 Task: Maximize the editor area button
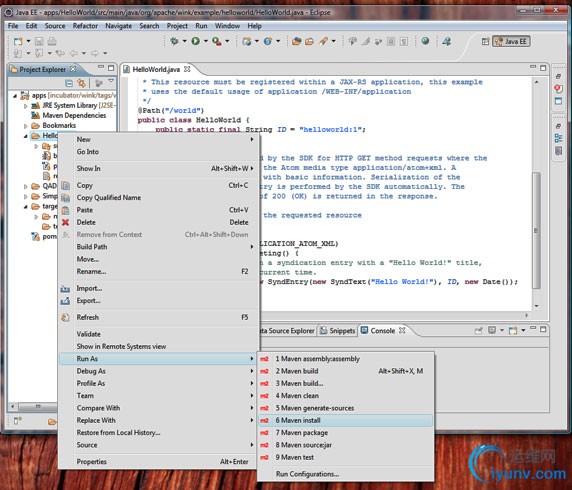[543, 68]
